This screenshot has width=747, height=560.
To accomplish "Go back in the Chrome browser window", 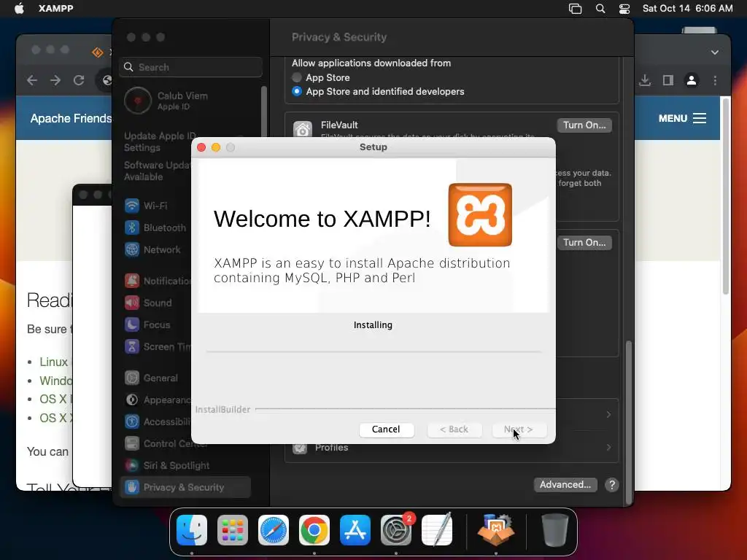I will 32,80.
